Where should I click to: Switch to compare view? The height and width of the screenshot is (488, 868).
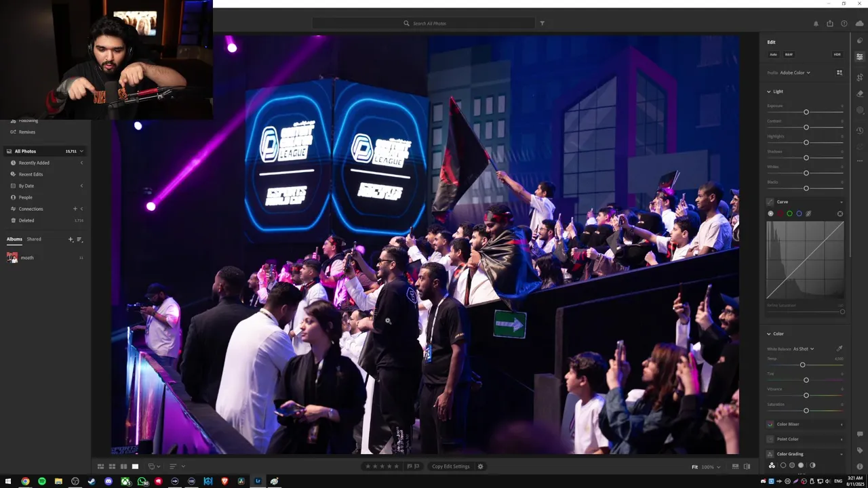pyautogui.click(x=123, y=466)
